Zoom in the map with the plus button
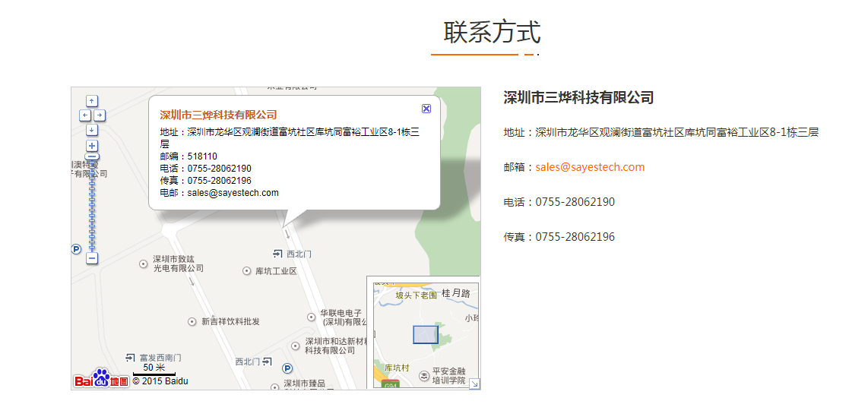Image resolution: width=868 pixels, height=420 pixels. click(93, 146)
